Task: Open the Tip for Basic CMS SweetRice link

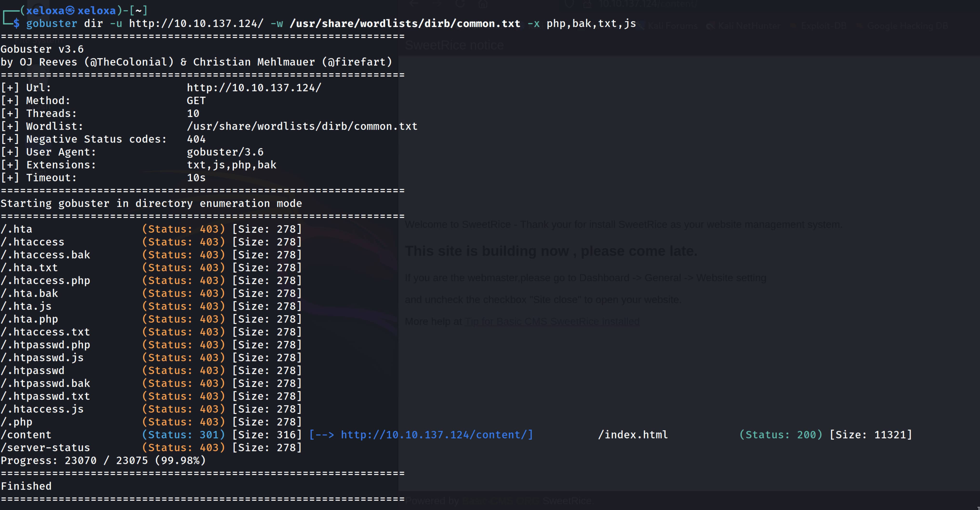Action: point(552,322)
